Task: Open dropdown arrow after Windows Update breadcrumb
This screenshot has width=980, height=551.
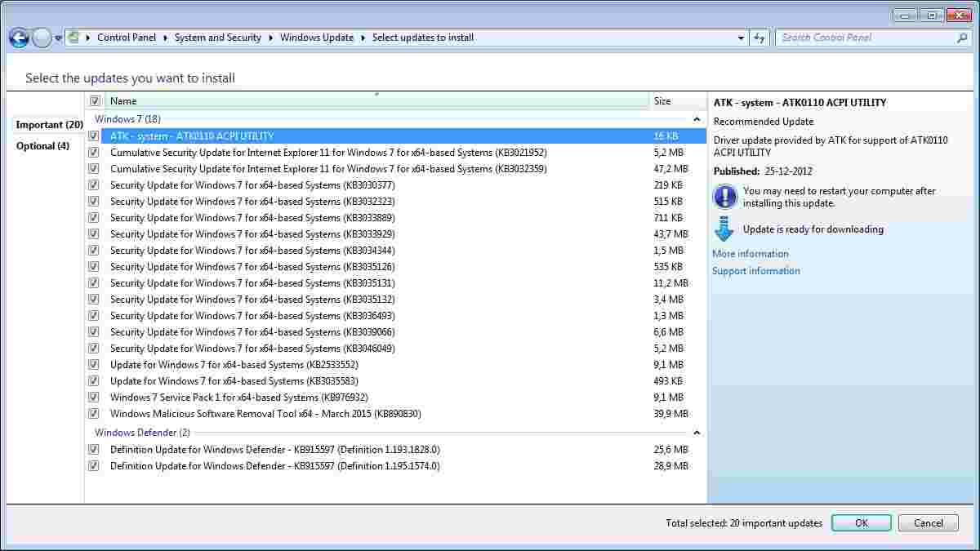Action: point(363,38)
